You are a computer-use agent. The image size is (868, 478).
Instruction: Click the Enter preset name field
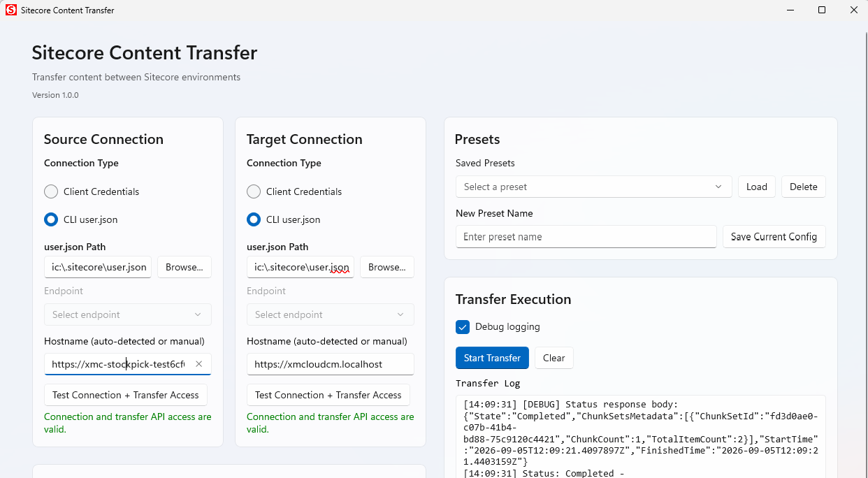point(586,237)
